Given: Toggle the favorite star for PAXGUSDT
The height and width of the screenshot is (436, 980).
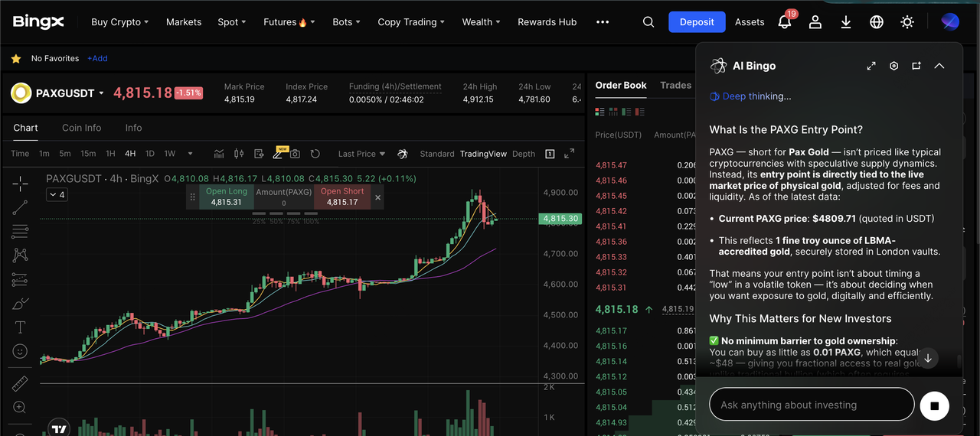Looking at the screenshot, I should 16,59.
